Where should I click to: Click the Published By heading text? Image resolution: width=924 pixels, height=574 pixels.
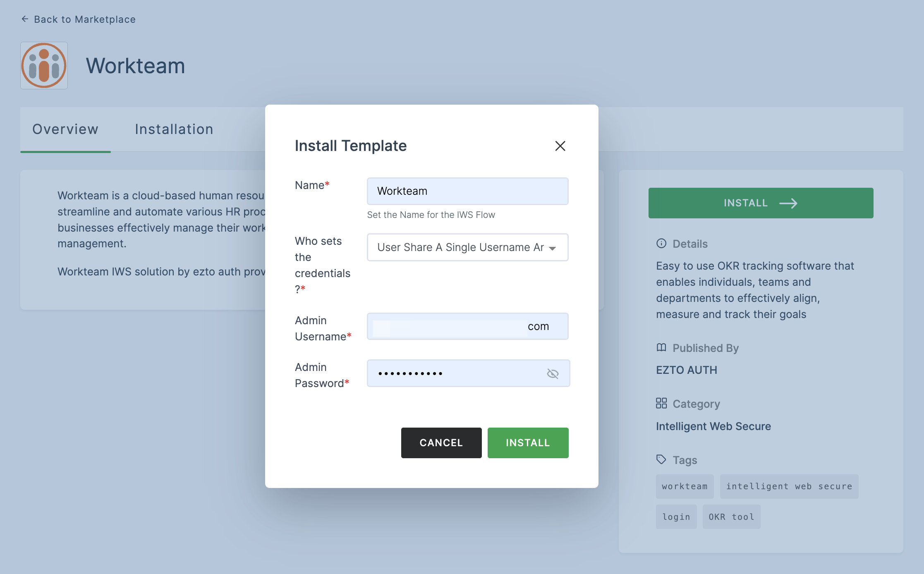(706, 348)
